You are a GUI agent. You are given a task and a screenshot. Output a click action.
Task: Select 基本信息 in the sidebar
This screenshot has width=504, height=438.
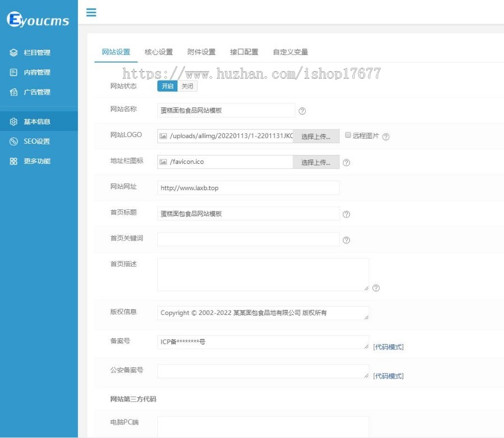pos(39,121)
